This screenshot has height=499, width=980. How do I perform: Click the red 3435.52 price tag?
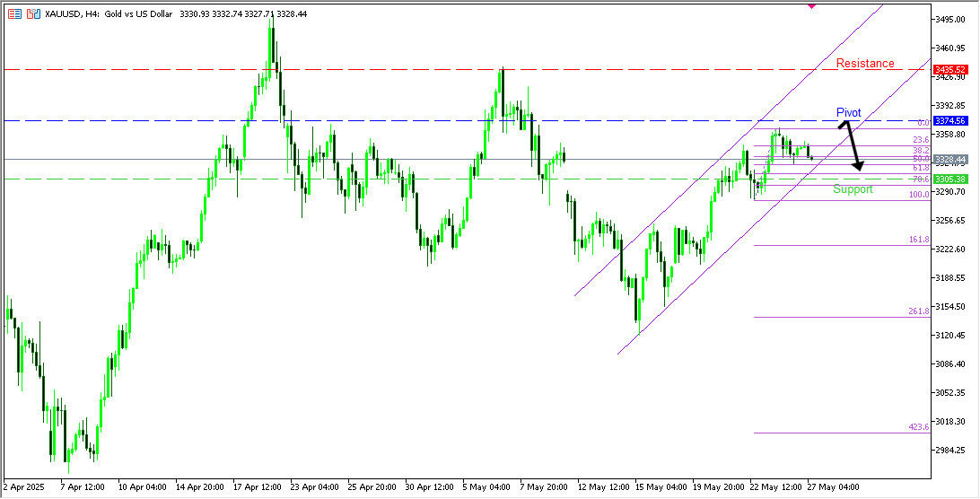tap(949, 69)
